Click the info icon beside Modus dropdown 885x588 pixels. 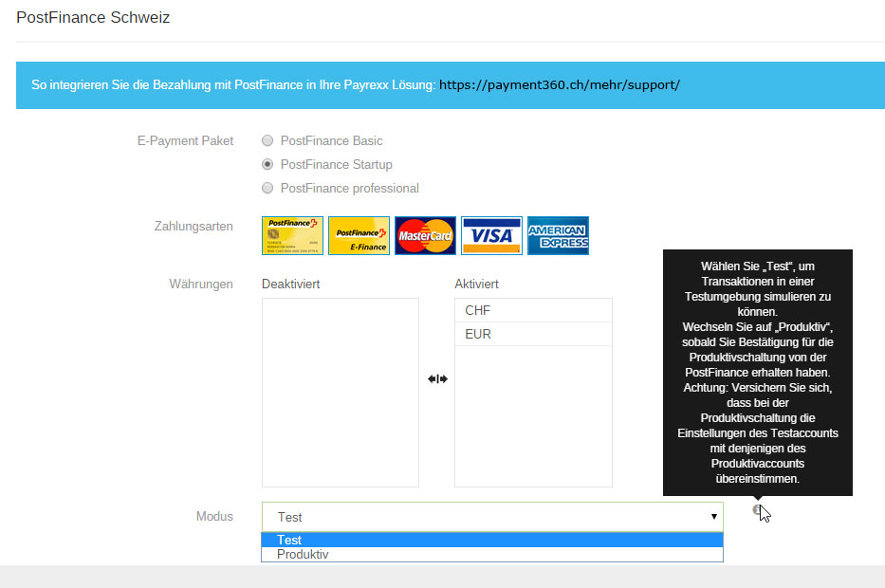tap(757, 510)
